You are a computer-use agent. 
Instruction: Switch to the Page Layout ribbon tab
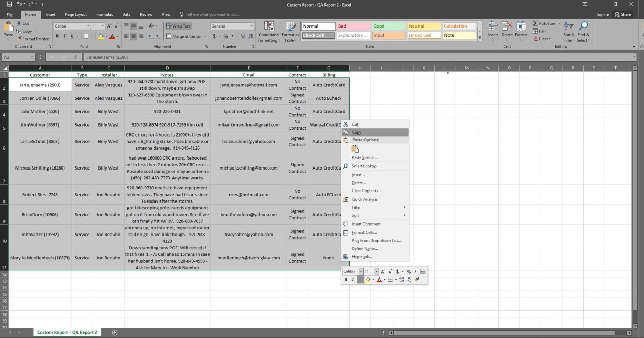[x=76, y=14]
